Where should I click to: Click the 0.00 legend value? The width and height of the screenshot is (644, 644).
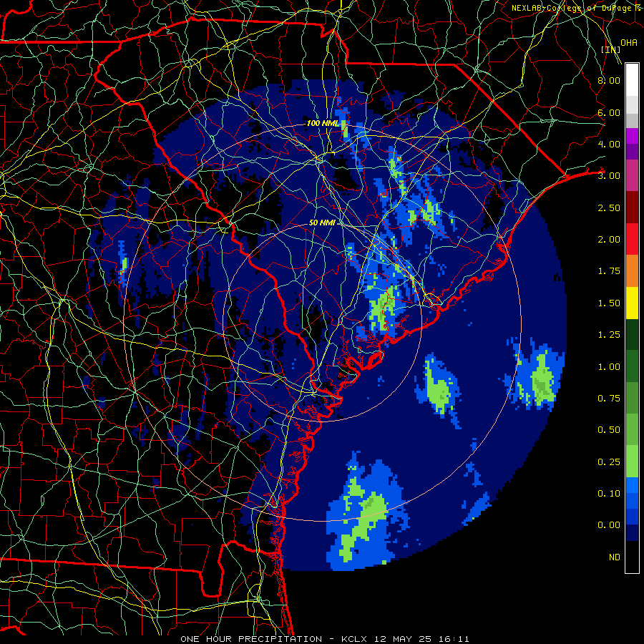609,525
